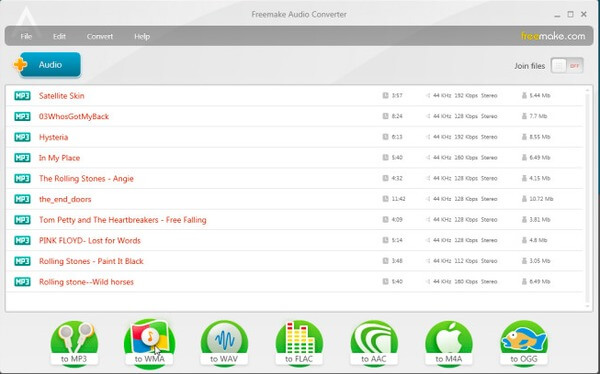Select Rolling stone--Wild horses title

point(86,282)
